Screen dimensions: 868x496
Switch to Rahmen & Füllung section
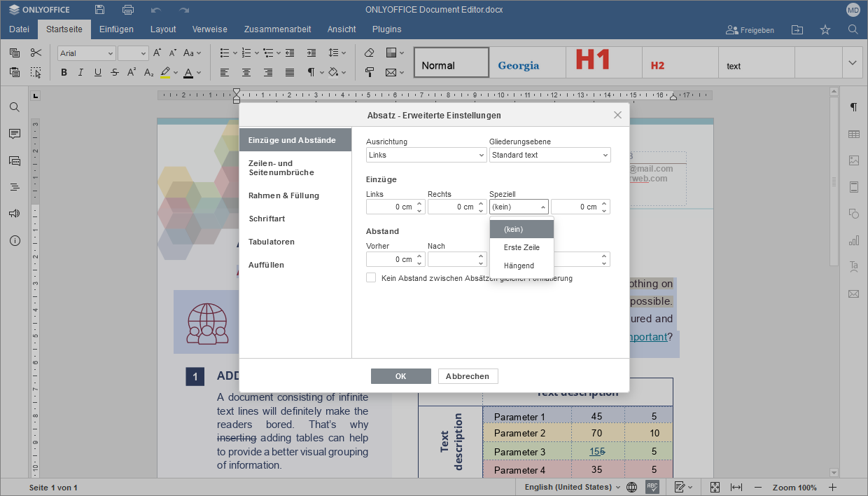[283, 195]
